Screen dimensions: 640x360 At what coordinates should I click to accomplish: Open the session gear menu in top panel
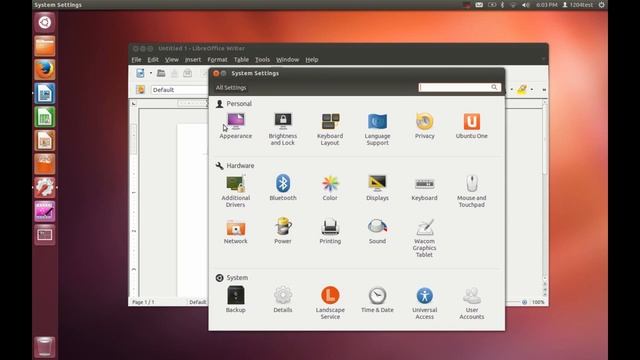point(602,5)
